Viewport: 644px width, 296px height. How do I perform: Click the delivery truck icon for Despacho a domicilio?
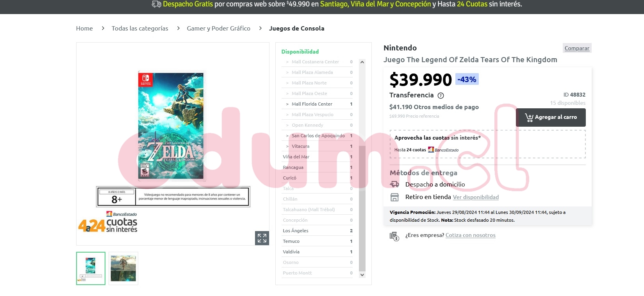[x=394, y=184]
